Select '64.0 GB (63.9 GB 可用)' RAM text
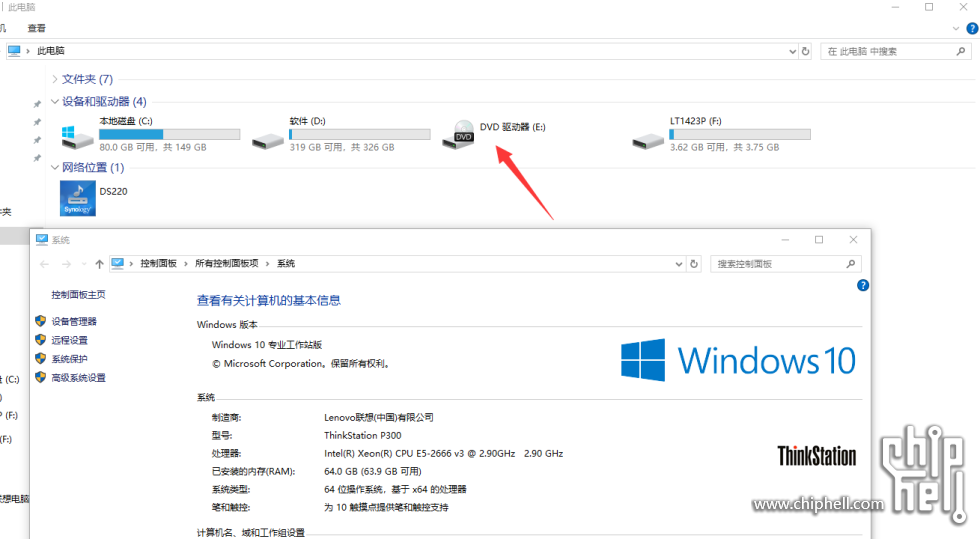 (372, 471)
